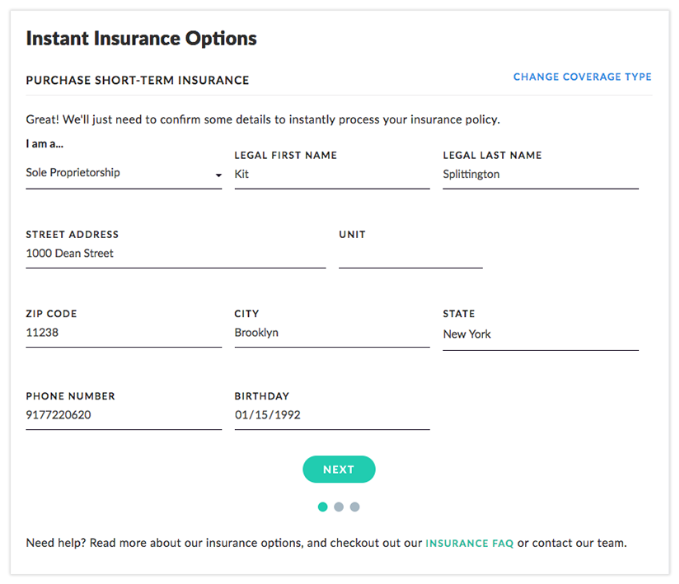Click the Instant Insurance Options heading
Image resolution: width=679 pixels, height=584 pixels.
pos(141,39)
